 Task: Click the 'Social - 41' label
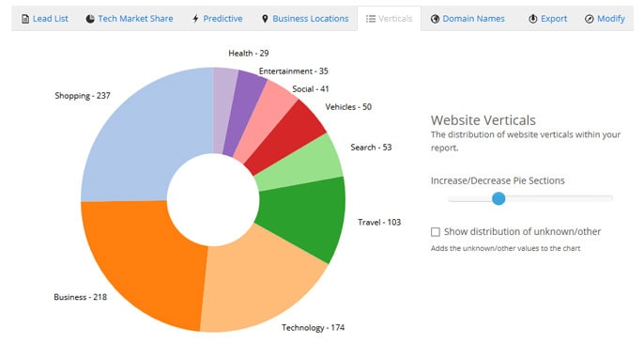pyautogui.click(x=311, y=88)
